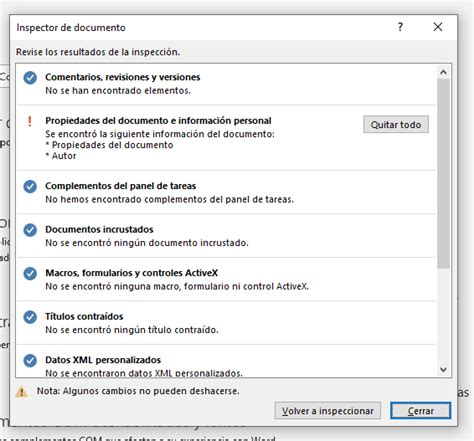This screenshot has height=441, width=474.
Task: Click the checkmark icon beside Documentos incrustados
Action: click(x=30, y=230)
